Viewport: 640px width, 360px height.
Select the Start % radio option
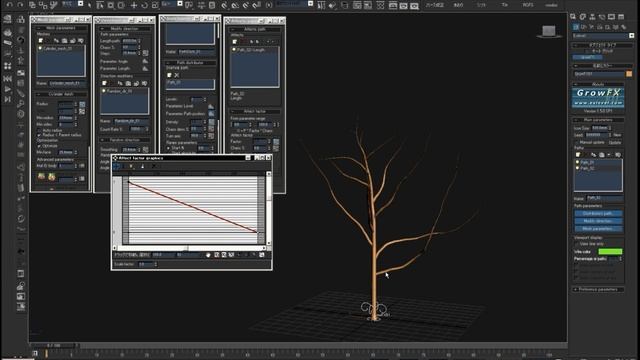(169, 148)
